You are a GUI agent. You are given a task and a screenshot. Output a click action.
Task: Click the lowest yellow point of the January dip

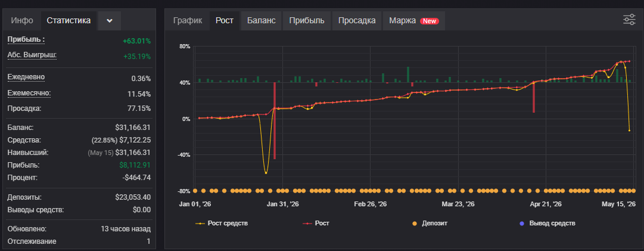pos(266,173)
